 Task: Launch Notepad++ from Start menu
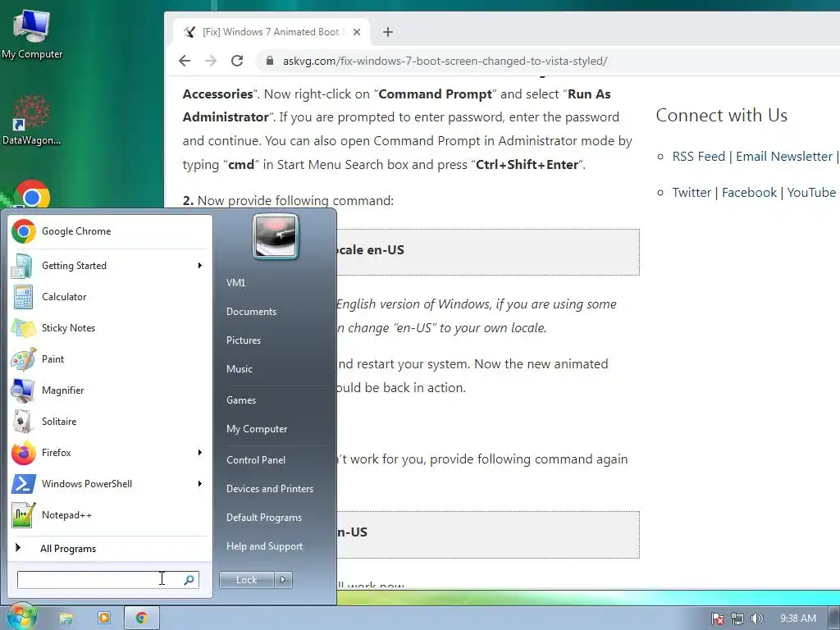point(110,515)
